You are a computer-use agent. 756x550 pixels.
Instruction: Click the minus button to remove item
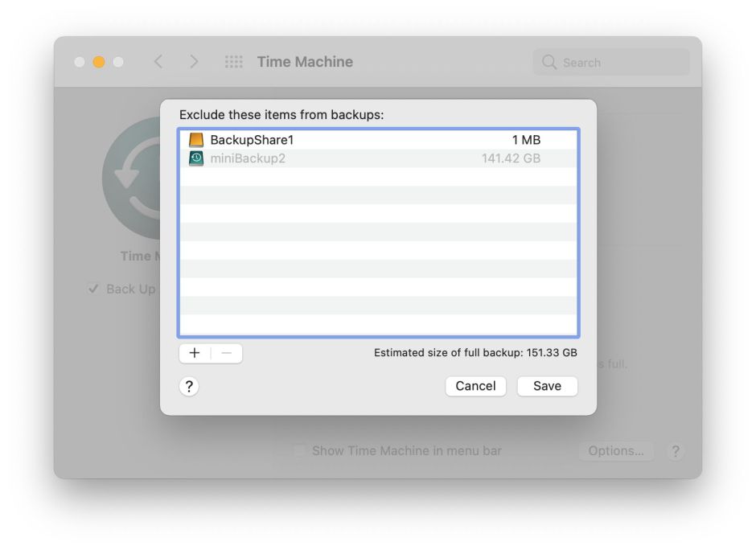[x=226, y=353]
